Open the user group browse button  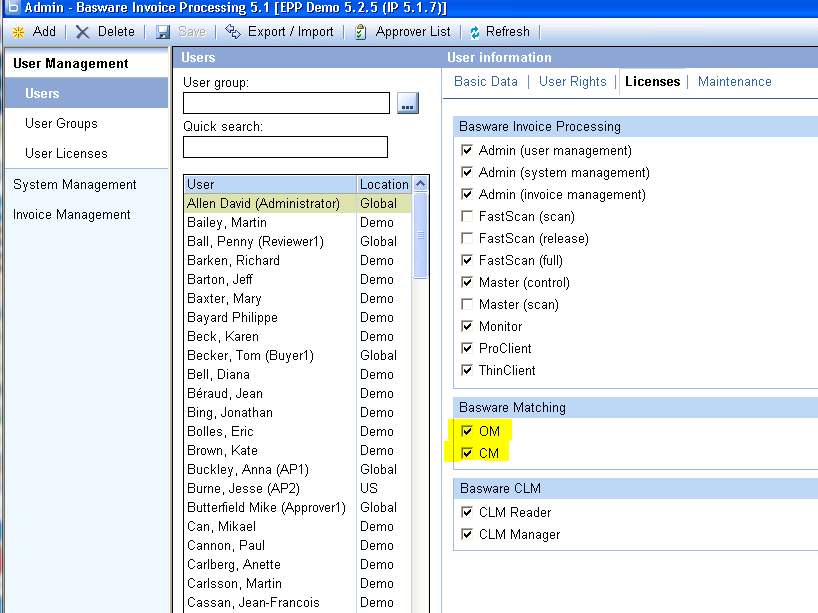(x=407, y=103)
